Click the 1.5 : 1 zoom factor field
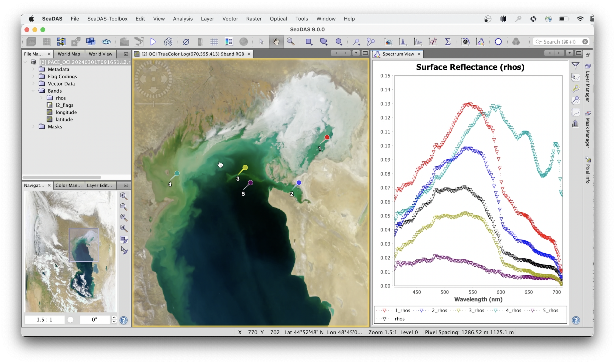This screenshot has height=364, width=615. click(x=44, y=320)
